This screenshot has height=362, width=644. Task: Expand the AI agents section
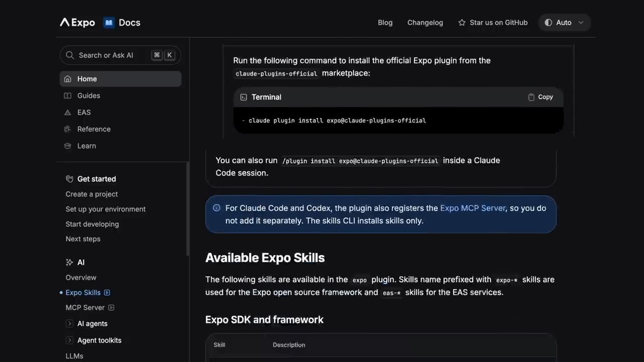(69, 324)
